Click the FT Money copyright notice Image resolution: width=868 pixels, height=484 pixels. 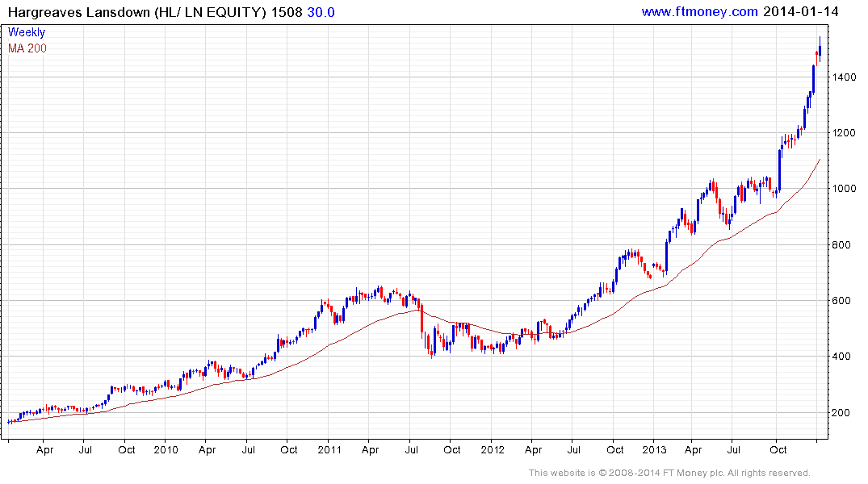(x=669, y=473)
